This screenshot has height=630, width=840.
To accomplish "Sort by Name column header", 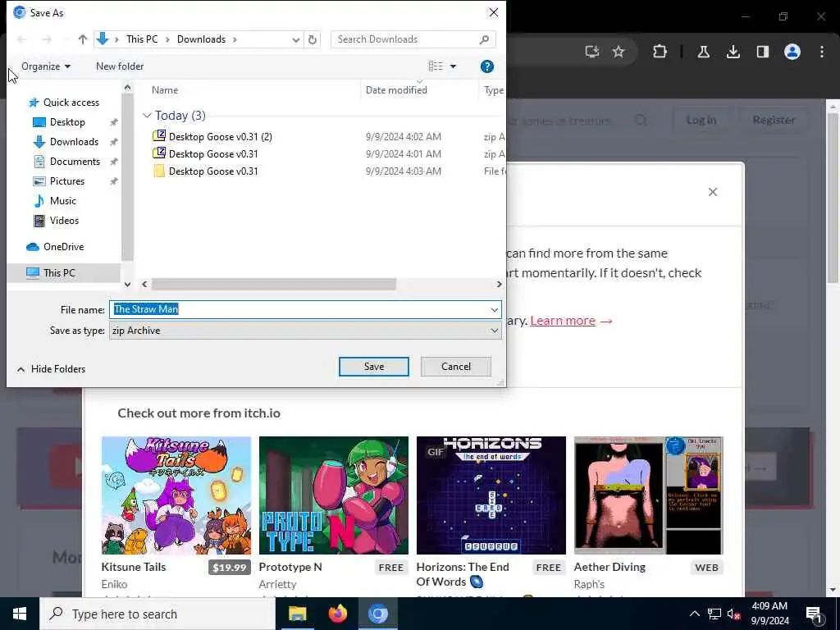I will (164, 90).
